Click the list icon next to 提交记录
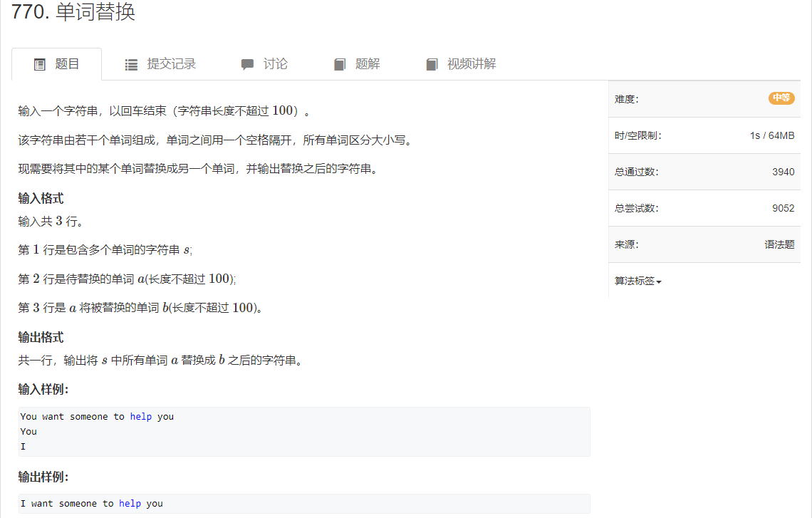This screenshot has height=518, width=812. click(x=131, y=64)
